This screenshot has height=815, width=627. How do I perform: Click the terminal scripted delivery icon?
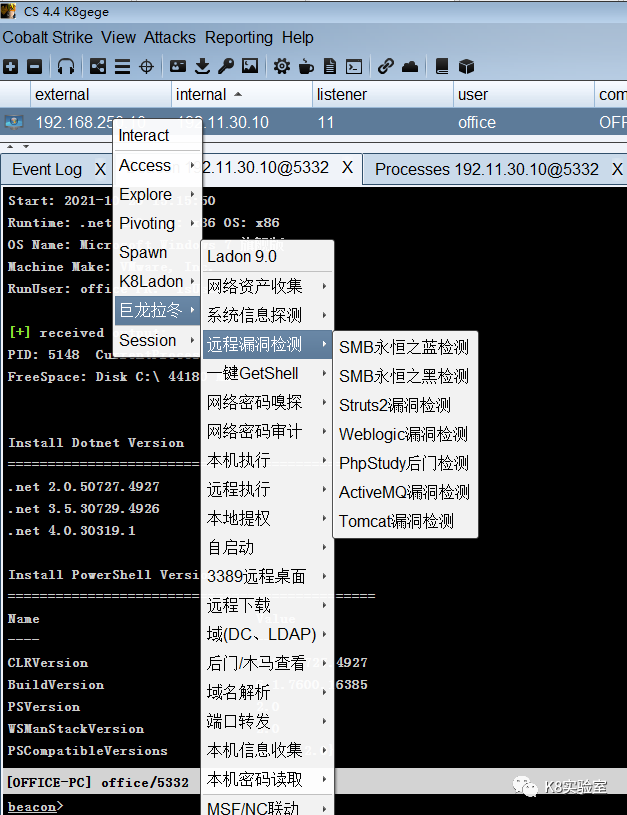point(354,67)
